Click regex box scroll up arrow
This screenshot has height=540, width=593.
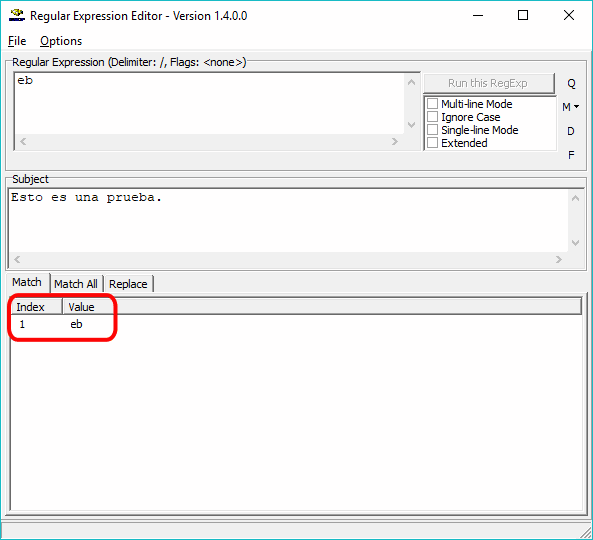(411, 82)
